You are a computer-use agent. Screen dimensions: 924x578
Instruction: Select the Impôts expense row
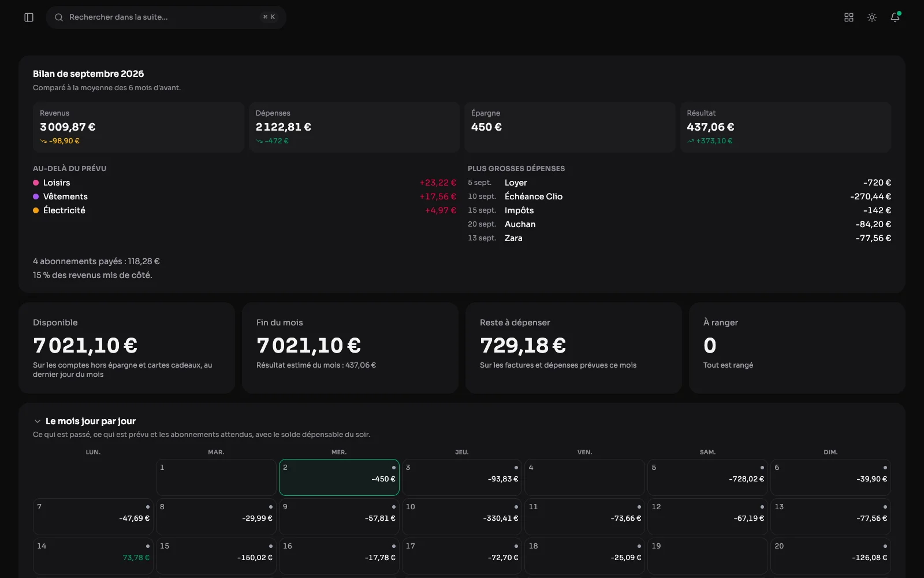679,210
